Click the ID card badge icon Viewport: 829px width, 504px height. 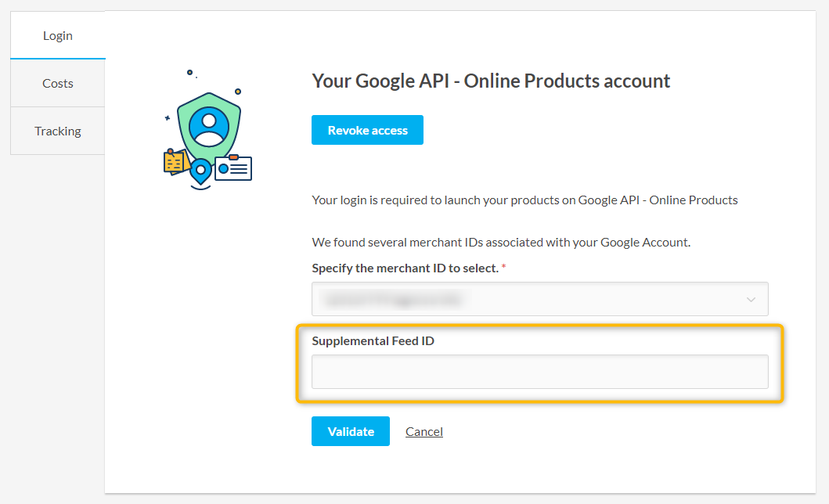tap(233, 168)
